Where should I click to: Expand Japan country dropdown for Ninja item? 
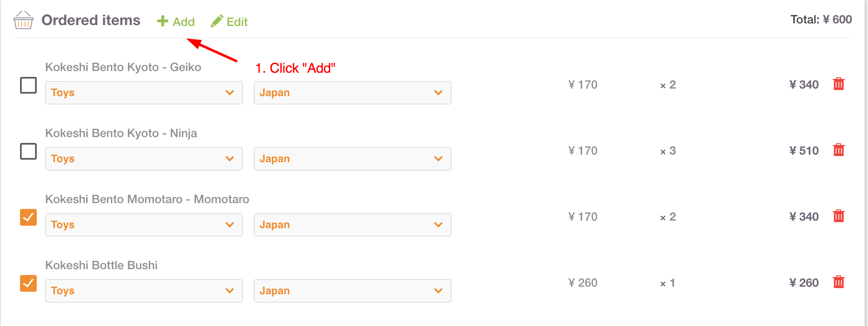[x=353, y=159]
